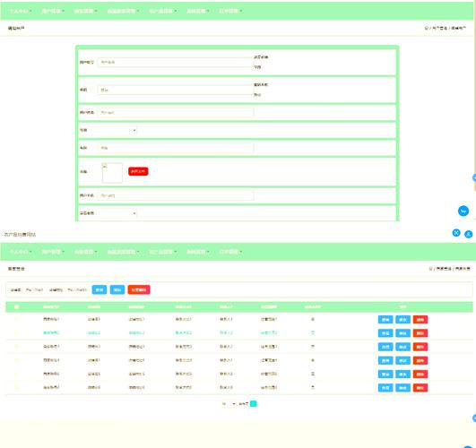Viewport: 476px width, 448px height.
Task: Focus the 用户姓名 name input field
Action: 176,113
